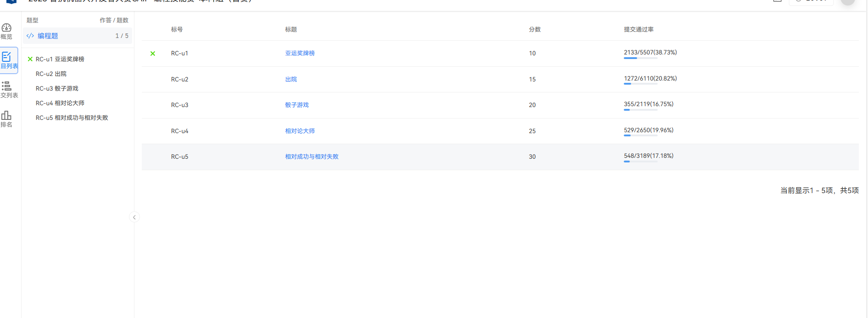Open the 提交列表 submission list icon
Viewport: 868px width, 318px height.
click(x=6, y=86)
